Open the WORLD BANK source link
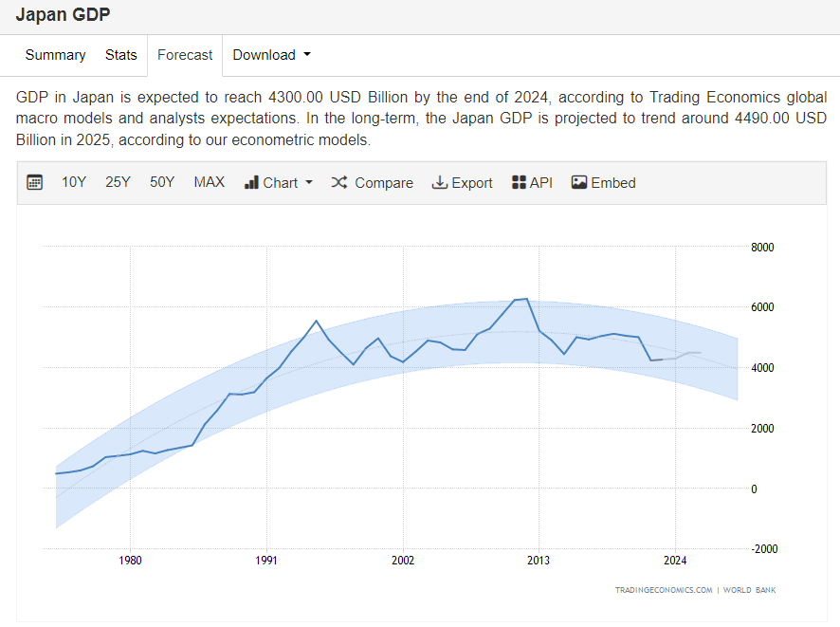 tap(748, 590)
